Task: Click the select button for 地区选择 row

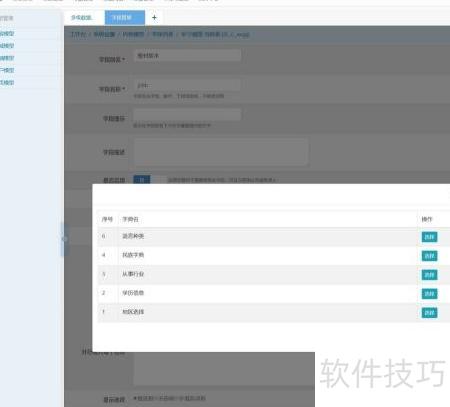Action: 429,313
